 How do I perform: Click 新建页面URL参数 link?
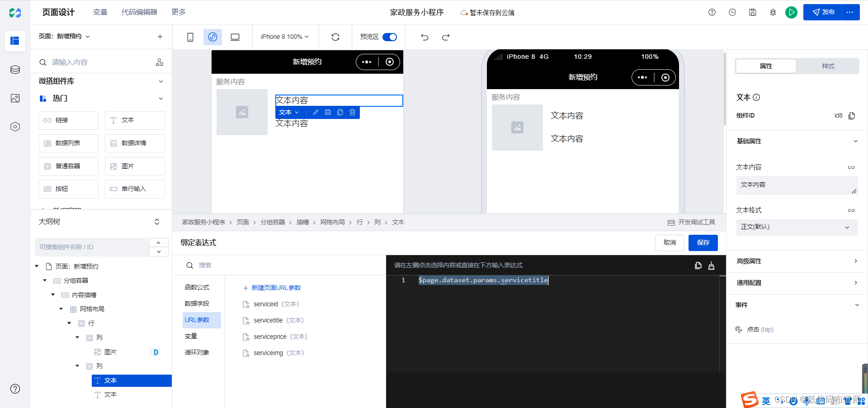[272, 288]
